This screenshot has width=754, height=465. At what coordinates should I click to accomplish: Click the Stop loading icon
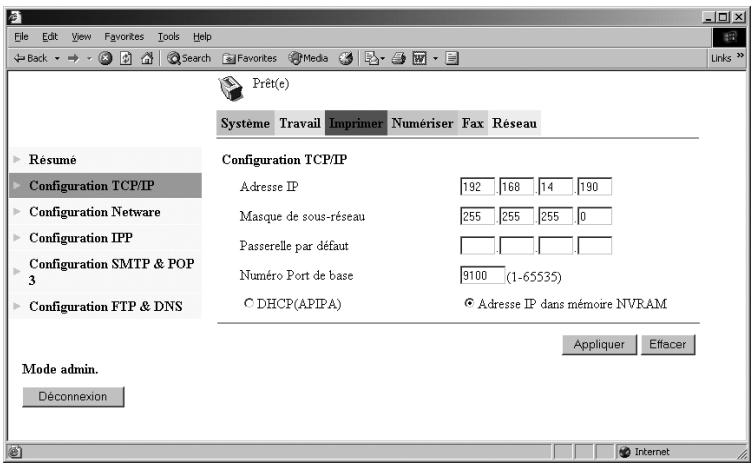pos(105,58)
